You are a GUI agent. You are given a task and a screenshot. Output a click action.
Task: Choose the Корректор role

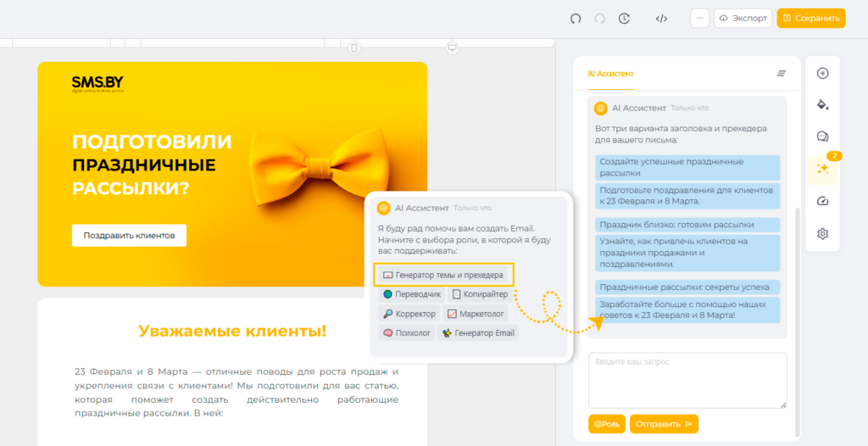(409, 314)
